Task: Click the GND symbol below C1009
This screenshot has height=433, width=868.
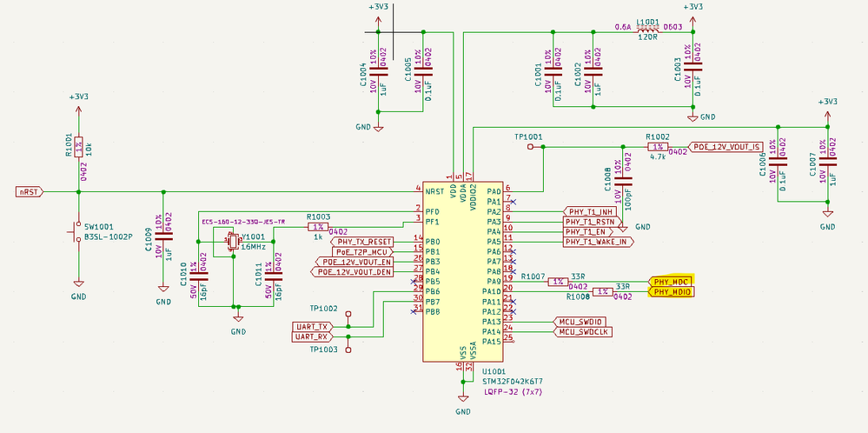Action: tap(163, 288)
